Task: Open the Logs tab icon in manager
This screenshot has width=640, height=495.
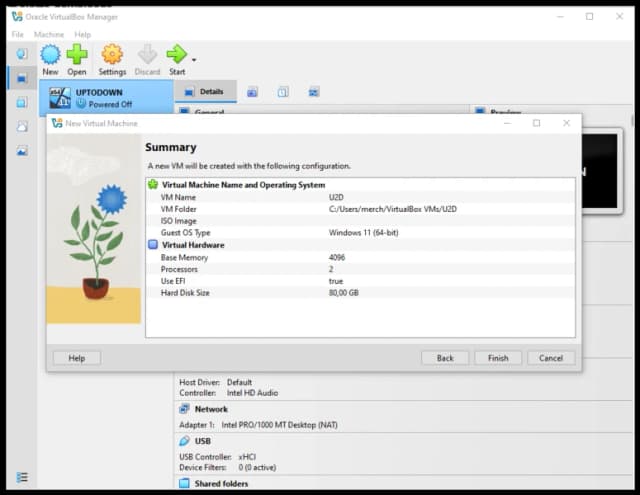Action: click(283, 92)
